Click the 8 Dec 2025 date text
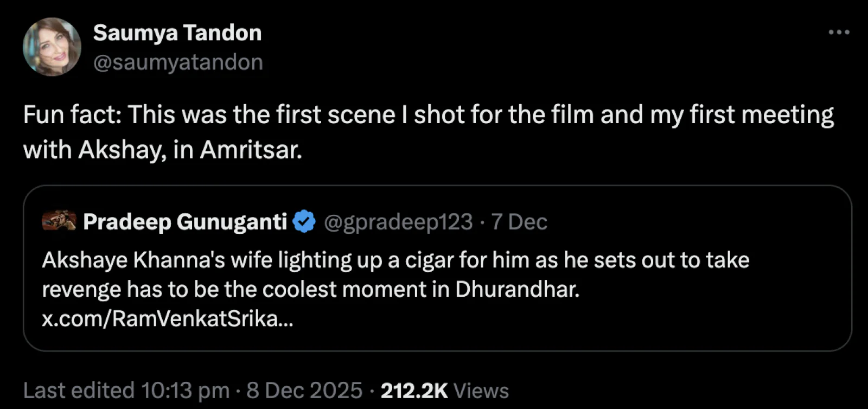Viewport: 868px width, 409px height. (x=304, y=389)
